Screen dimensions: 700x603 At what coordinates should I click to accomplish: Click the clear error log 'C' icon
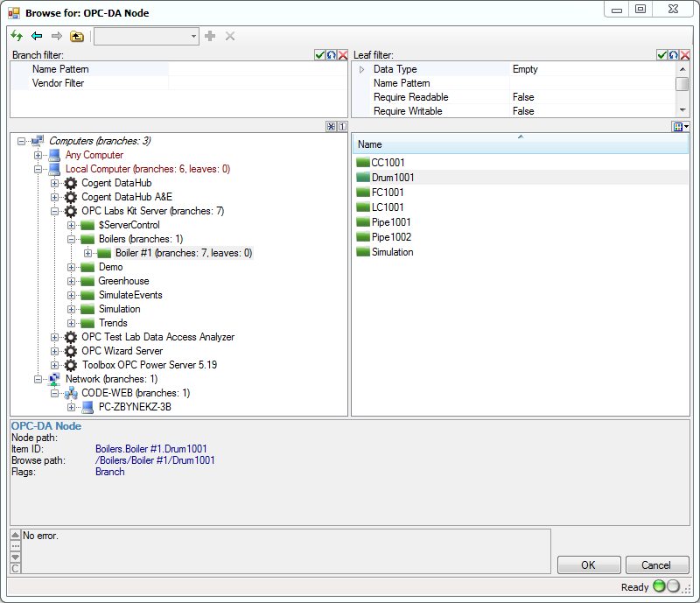(16, 568)
